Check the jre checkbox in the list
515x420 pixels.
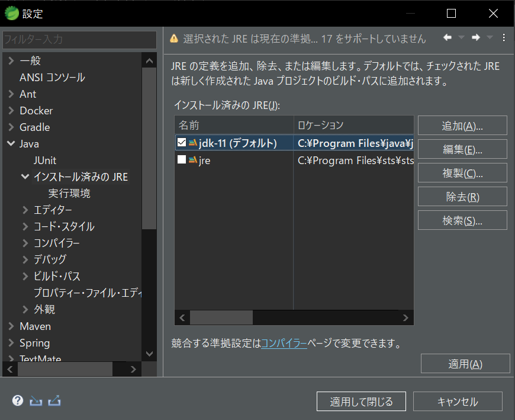click(x=182, y=160)
